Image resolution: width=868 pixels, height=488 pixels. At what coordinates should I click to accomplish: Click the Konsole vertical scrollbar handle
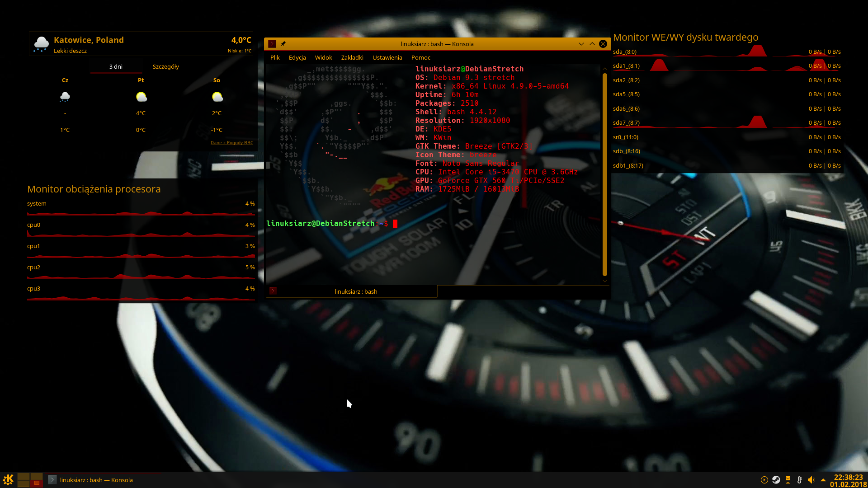(x=605, y=174)
